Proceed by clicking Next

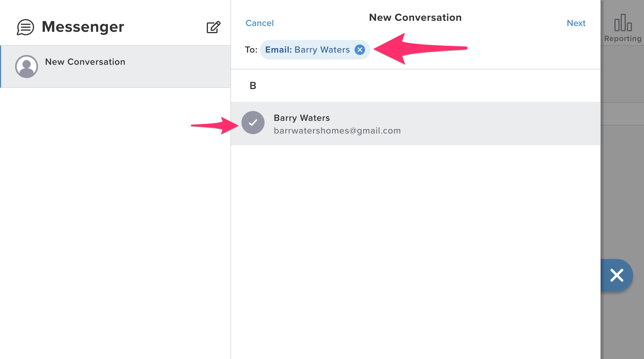click(576, 23)
